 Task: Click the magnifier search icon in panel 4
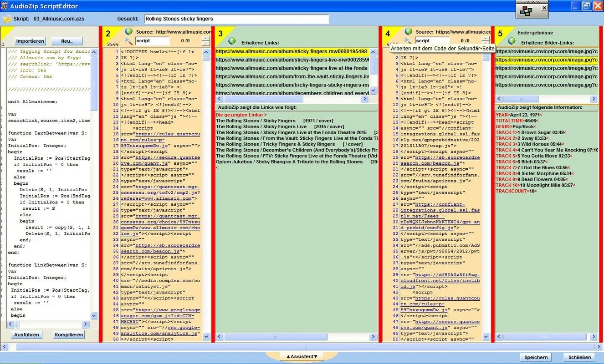[x=408, y=41]
